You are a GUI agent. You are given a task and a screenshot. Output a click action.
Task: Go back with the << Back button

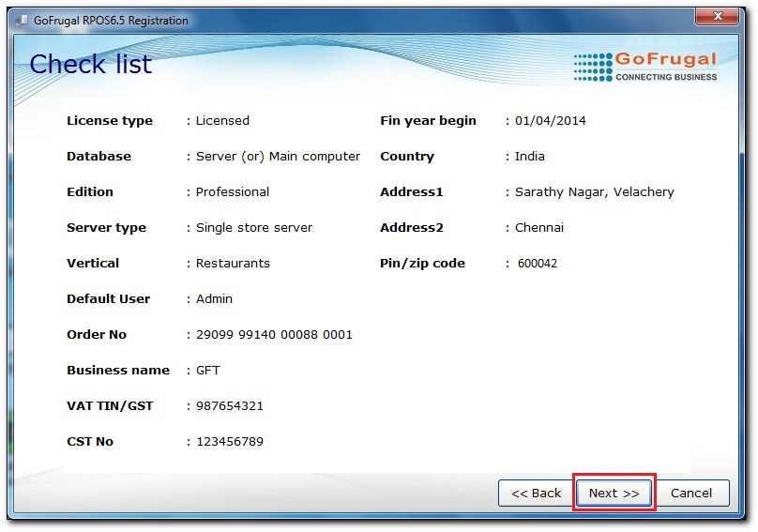point(536,493)
